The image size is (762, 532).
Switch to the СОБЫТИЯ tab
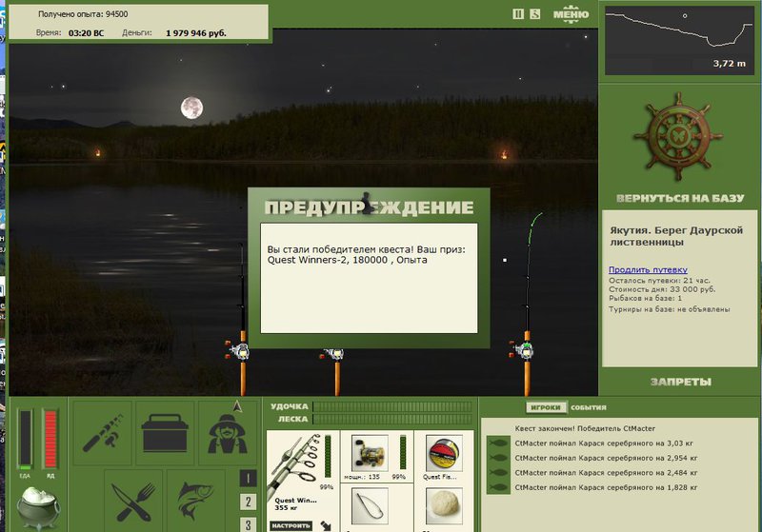tap(589, 407)
